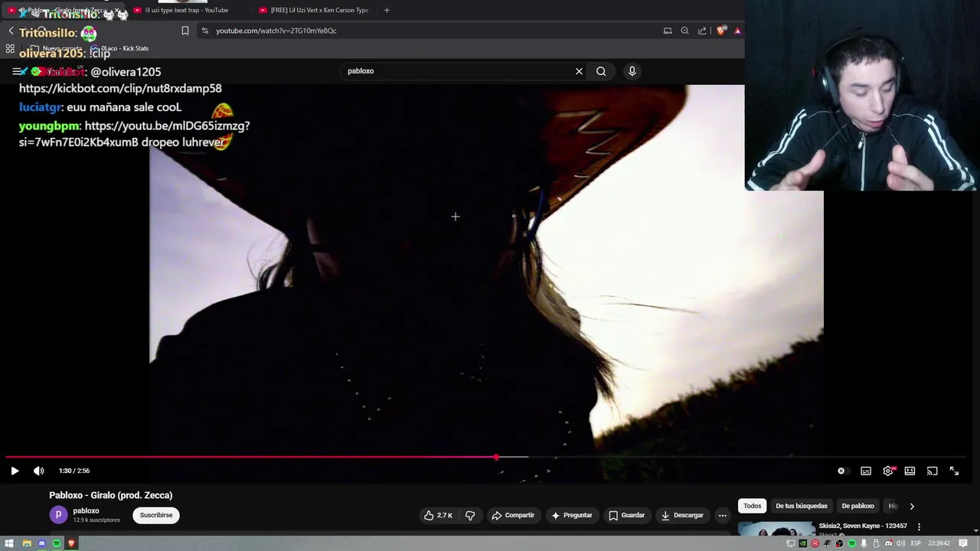Subscribe to pabloxo with Suscribirse
The height and width of the screenshot is (551, 980).
156,515
